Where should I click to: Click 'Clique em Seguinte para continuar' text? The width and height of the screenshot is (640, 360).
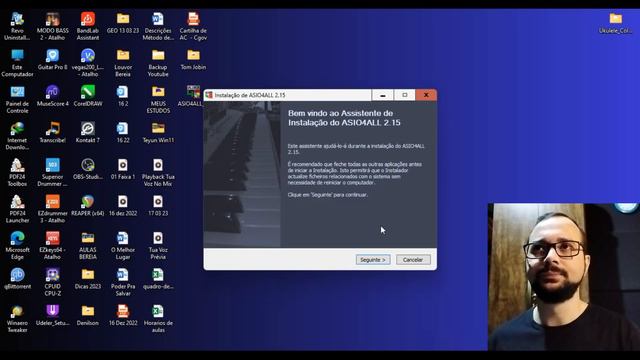[327, 195]
